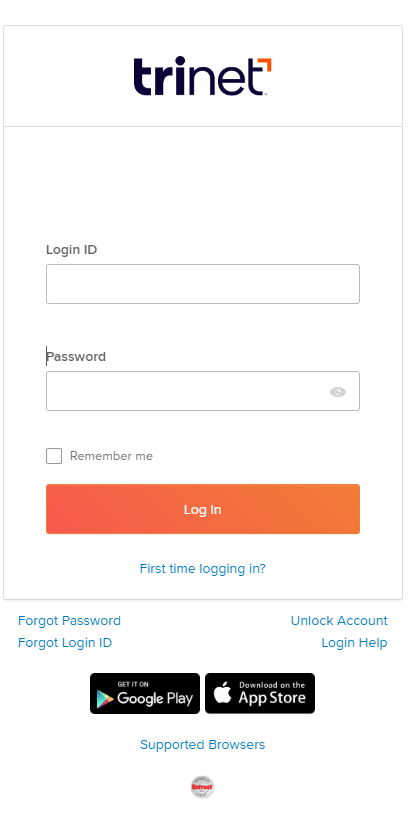Screen dimensions: 410x814
Task: Open the Forgot Password link
Action: tap(70, 620)
